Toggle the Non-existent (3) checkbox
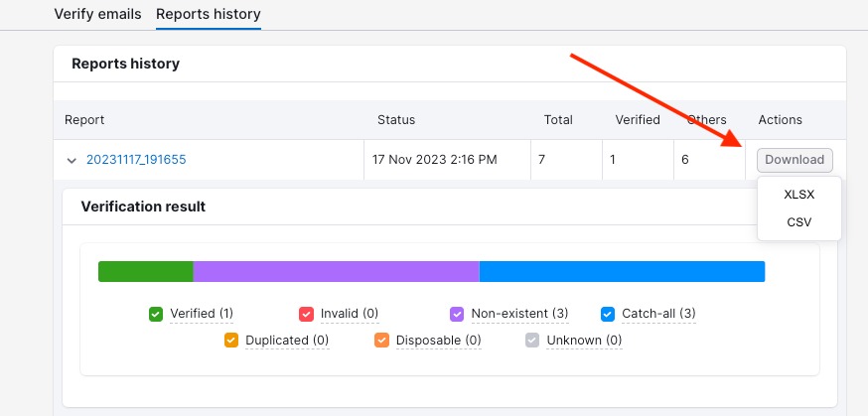The width and height of the screenshot is (868, 416). (x=457, y=314)
